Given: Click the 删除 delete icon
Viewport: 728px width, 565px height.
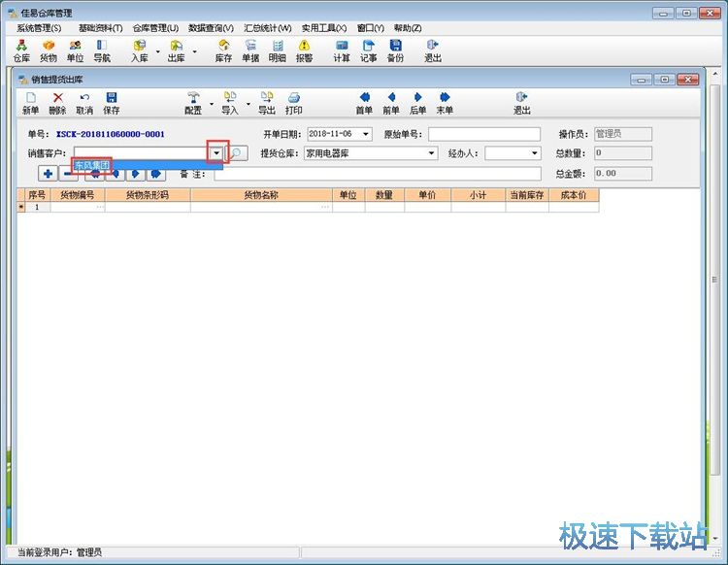Looking at the screenshot, I should pos(57,103).
